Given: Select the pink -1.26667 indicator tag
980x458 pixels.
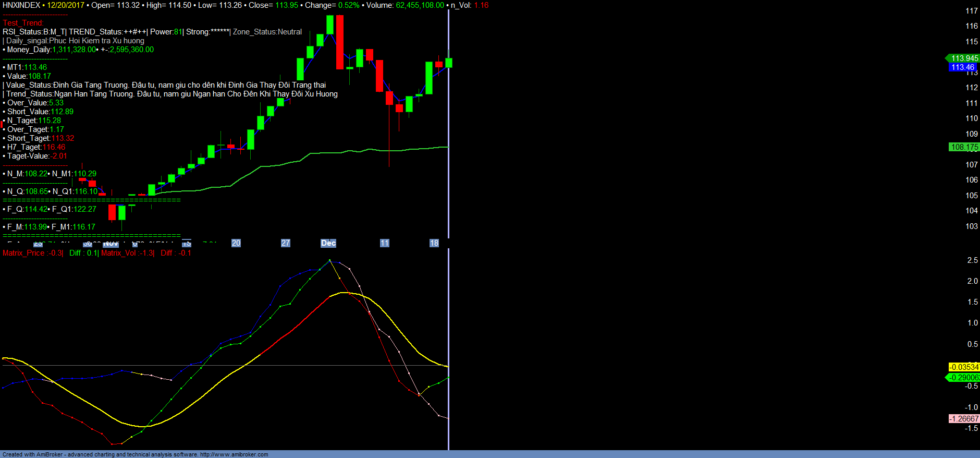Looking at the screenshot, I should point(964,419).
